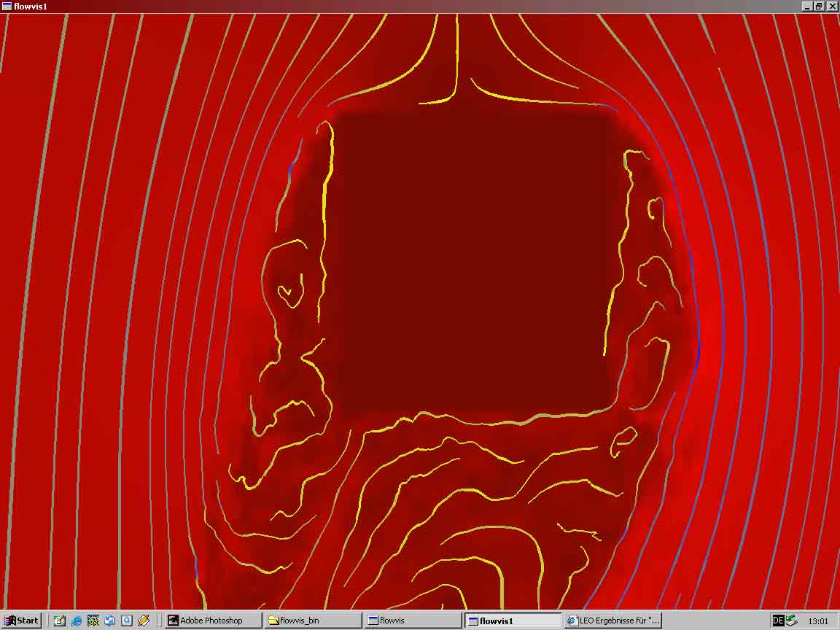Click the fourth quick launch icon
Screen dimensions: 840x630
(110, 621)
